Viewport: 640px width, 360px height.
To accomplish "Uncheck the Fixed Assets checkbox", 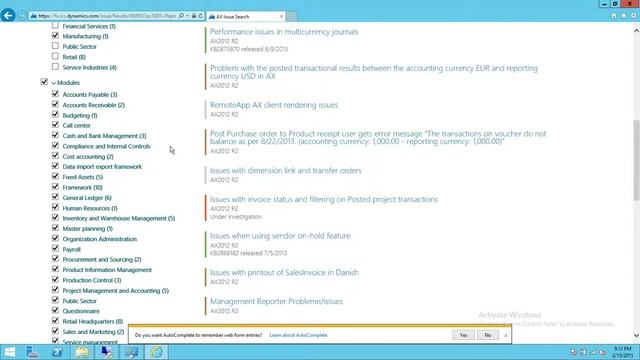I will [x=55, y=176].
